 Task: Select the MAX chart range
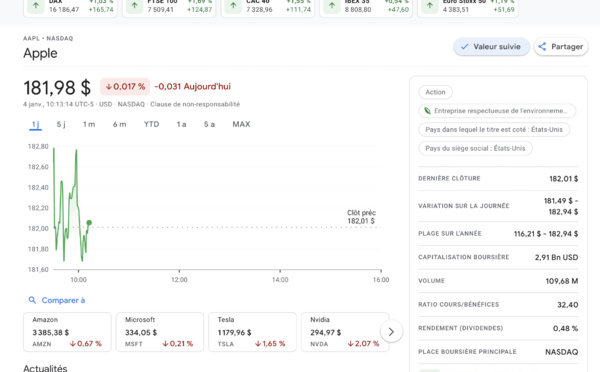click(241, 124)
